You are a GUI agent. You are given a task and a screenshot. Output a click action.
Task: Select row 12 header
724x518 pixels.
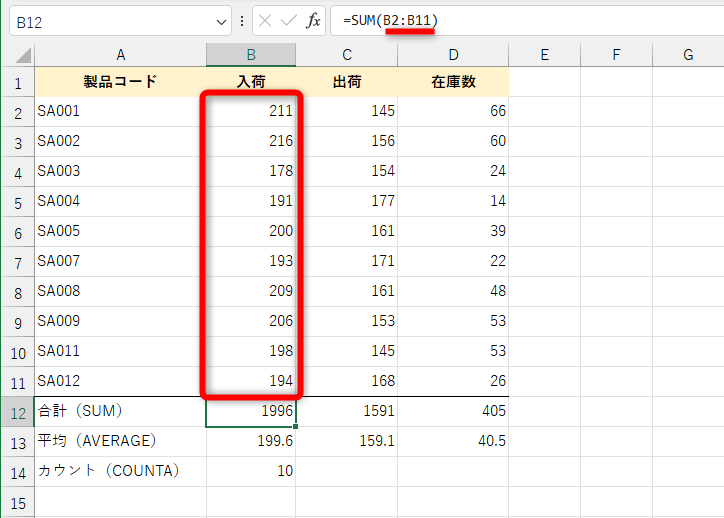(18, 412)
